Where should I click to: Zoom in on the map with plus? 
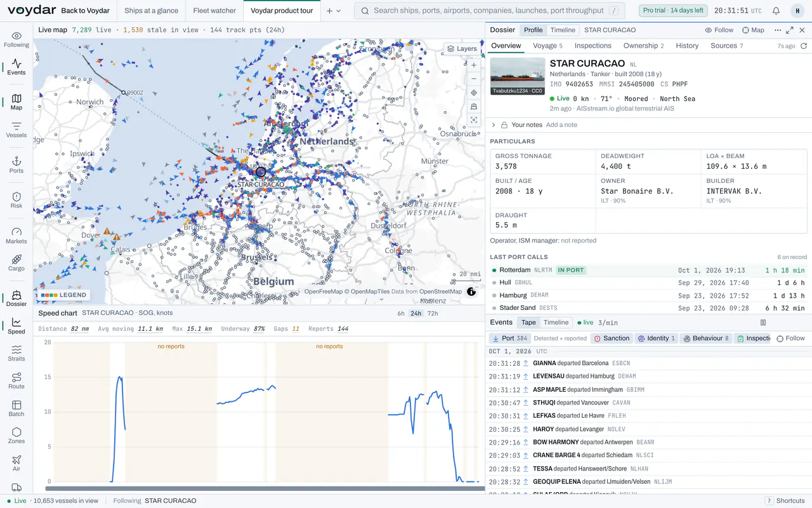pyautogui.click(x=474, y=65)
